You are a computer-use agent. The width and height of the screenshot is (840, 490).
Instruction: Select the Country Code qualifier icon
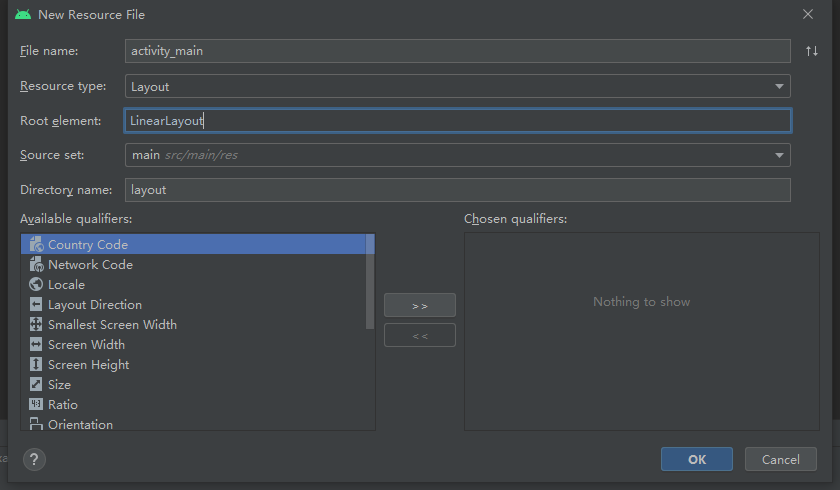pyautogui.click(x=36, y=244)
